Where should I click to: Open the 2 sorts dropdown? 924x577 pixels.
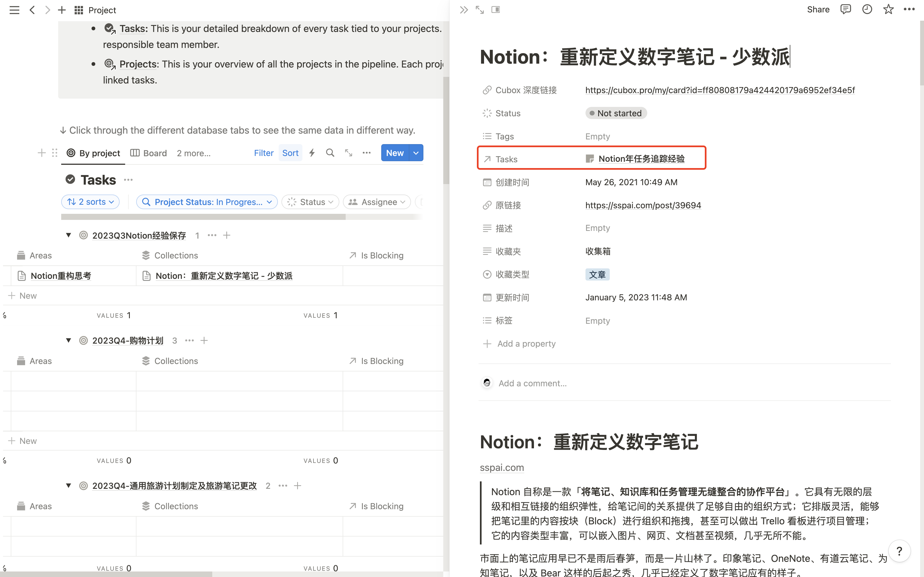90,202
